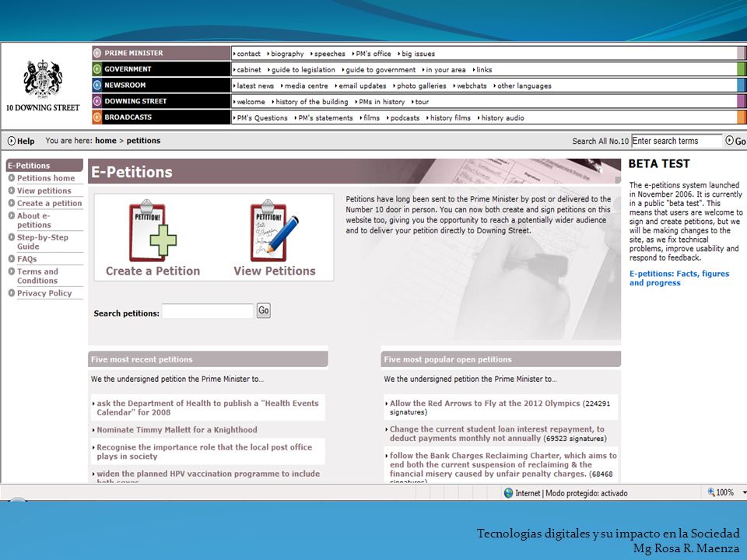Open View petitions in sidebar

coord(44,191)
